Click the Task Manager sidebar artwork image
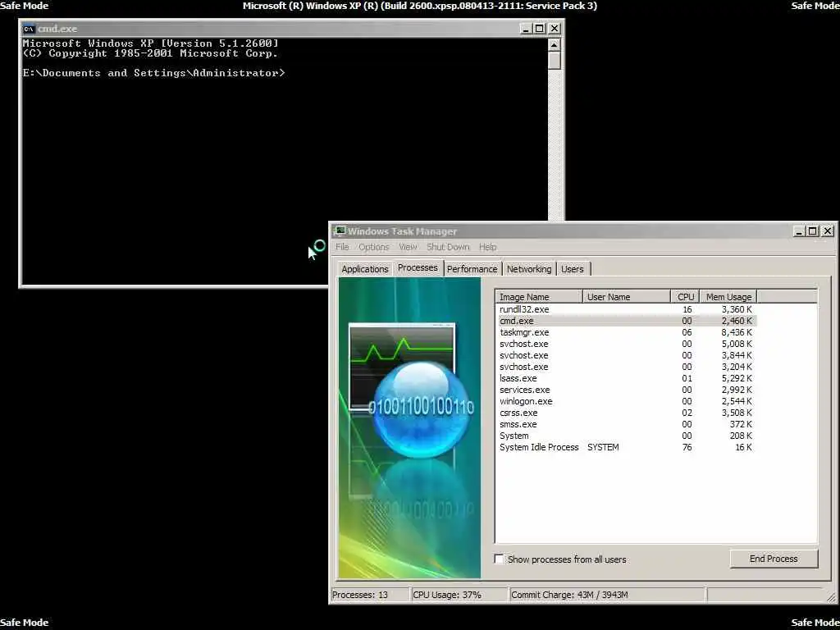 pyautogui.click(x=409, y=428)
